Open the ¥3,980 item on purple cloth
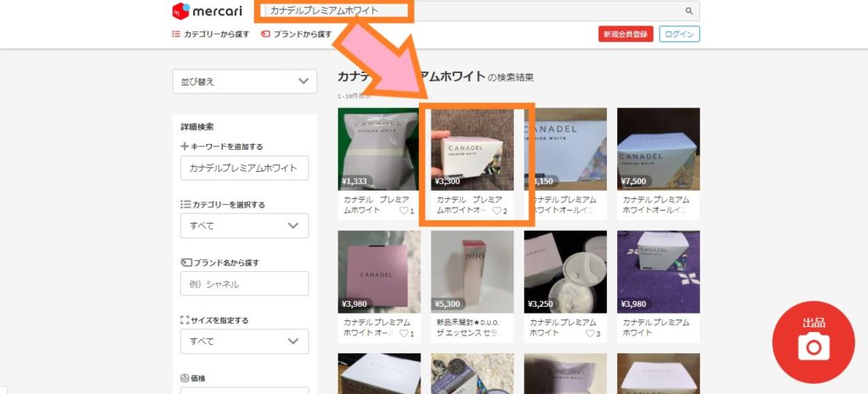The height and width of the screenshot is (394, 868). tap(658, 272)
